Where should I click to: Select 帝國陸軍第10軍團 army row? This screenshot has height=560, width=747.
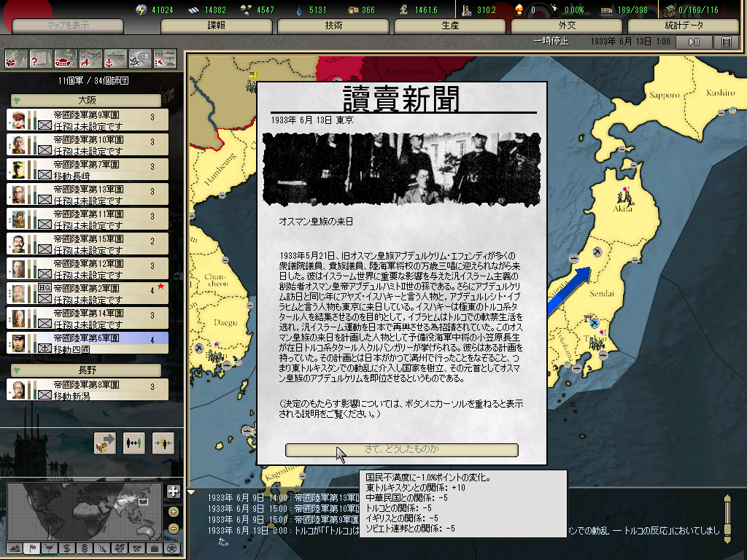(x=88, y=145)
